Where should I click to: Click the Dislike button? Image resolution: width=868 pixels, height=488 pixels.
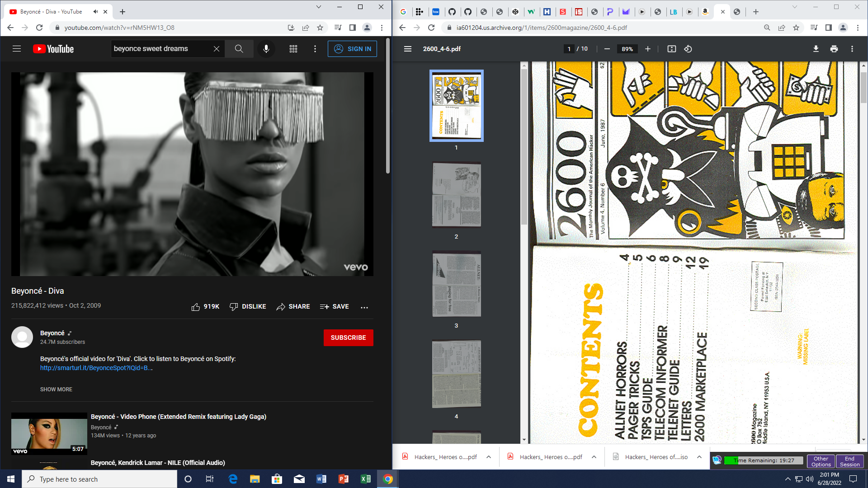(x=248, y=307)
